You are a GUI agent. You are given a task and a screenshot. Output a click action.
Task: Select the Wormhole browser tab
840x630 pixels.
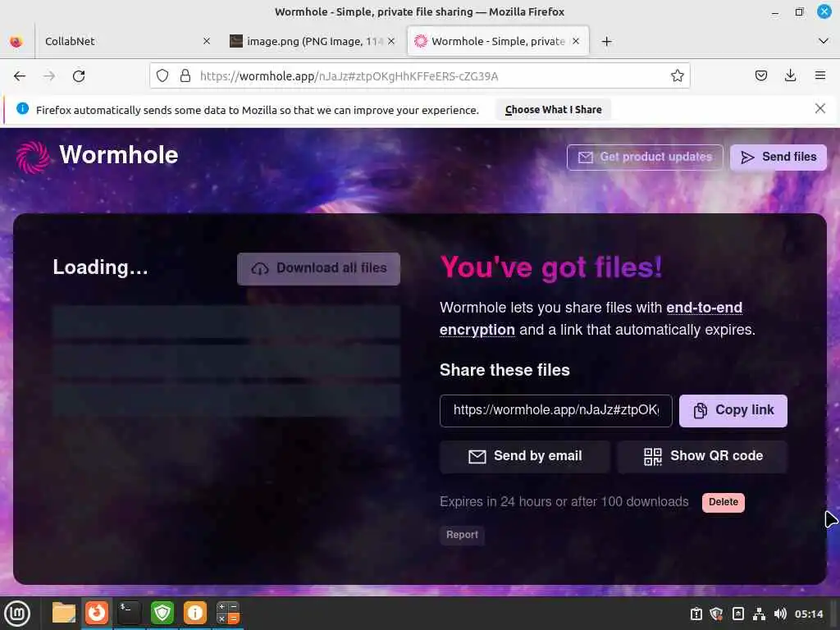point(498,41)
